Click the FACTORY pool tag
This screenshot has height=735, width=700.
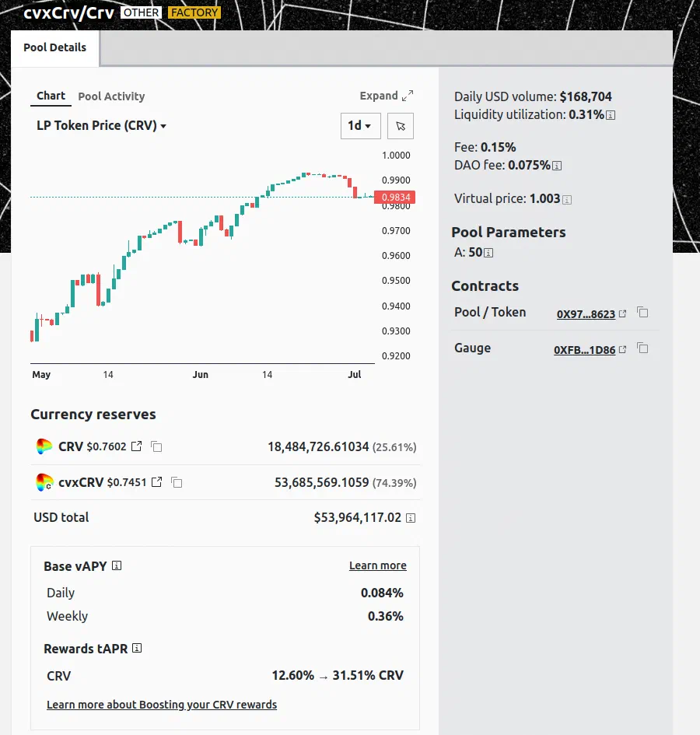click(x=194, y=12)
